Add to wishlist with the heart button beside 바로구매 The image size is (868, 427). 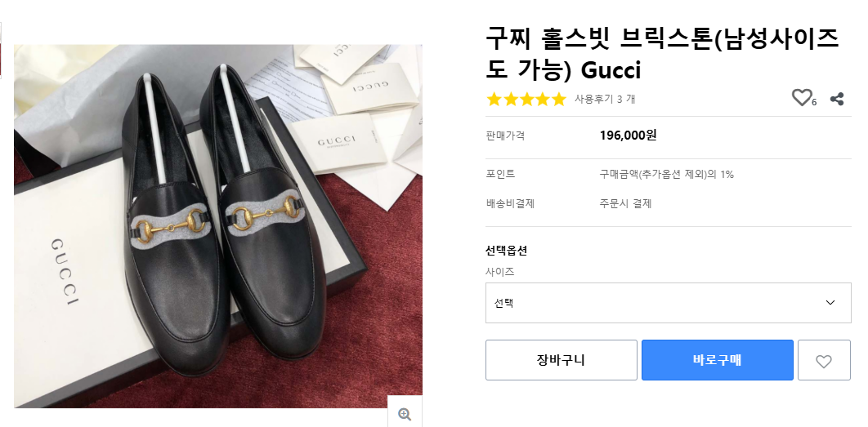[x=824, y=360]
